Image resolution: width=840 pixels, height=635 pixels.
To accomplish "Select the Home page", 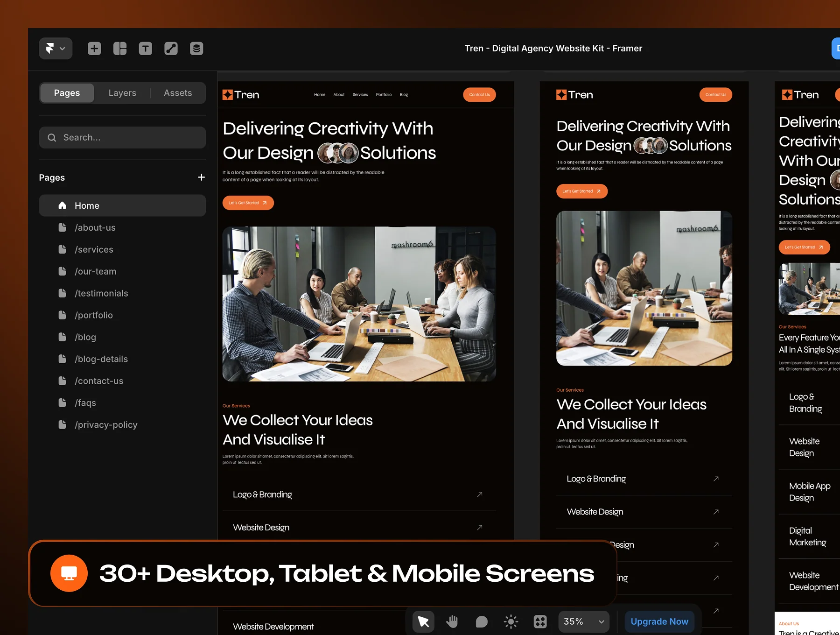I will coord(122,205).
